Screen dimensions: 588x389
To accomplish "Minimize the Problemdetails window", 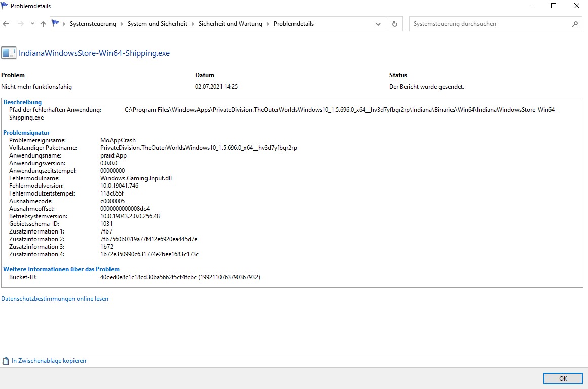I will click(531, 6).
